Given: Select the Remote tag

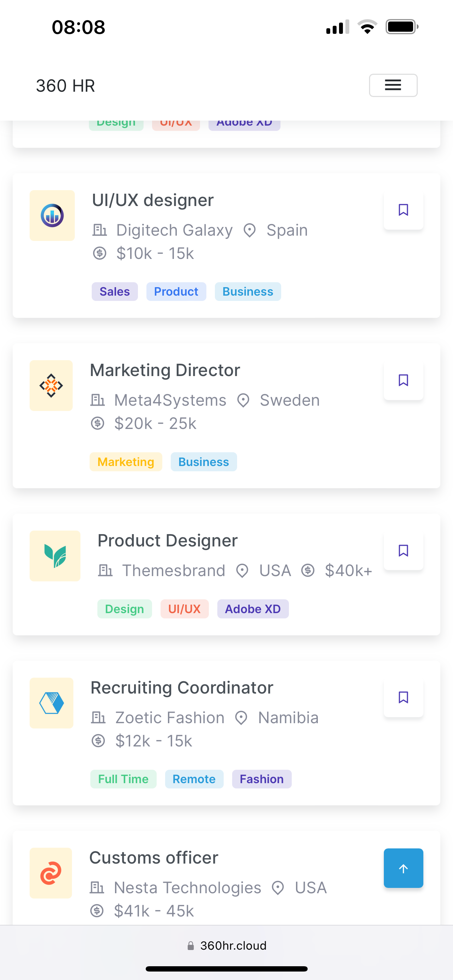Looking at the screenshot, I should [x=194, y=779].
